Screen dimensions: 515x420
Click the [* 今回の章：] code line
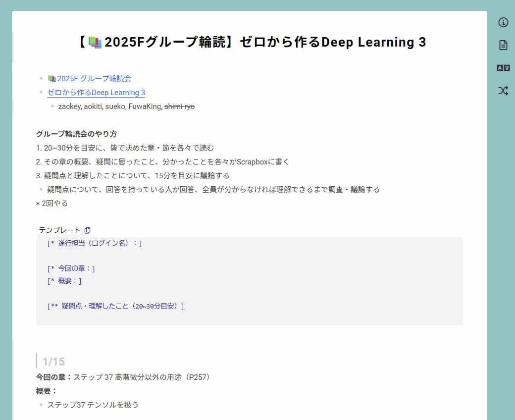click(71, 268)
